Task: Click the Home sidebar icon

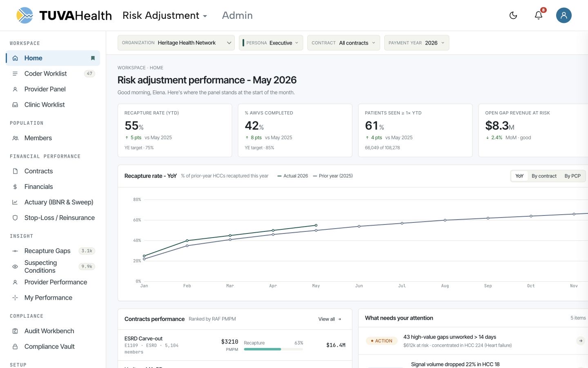Action: pyautogui.click(x=15, y=58)
